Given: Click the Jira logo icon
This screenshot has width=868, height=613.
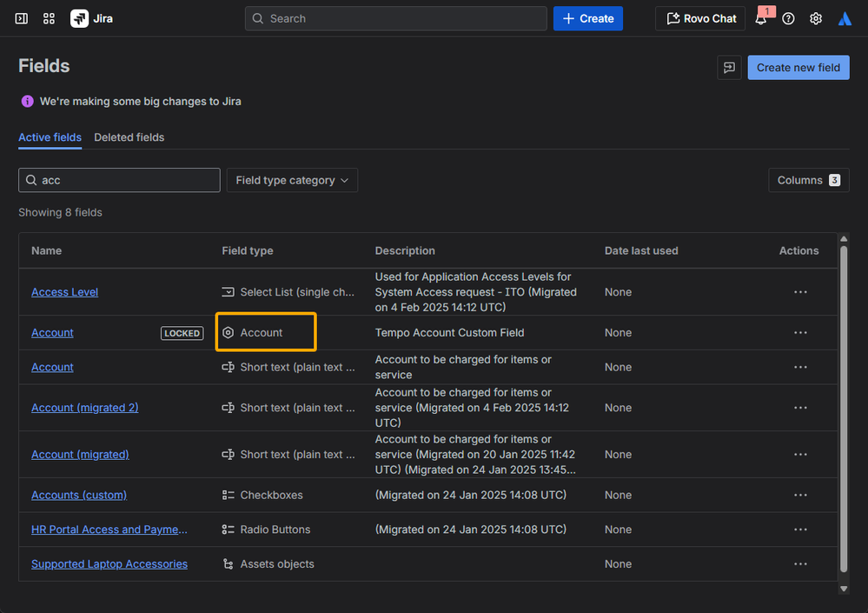Looking at the screenshot, I should [80, 18].
